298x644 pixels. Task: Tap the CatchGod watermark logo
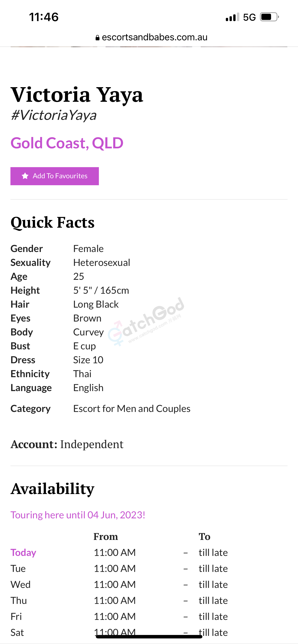point(146,322)
